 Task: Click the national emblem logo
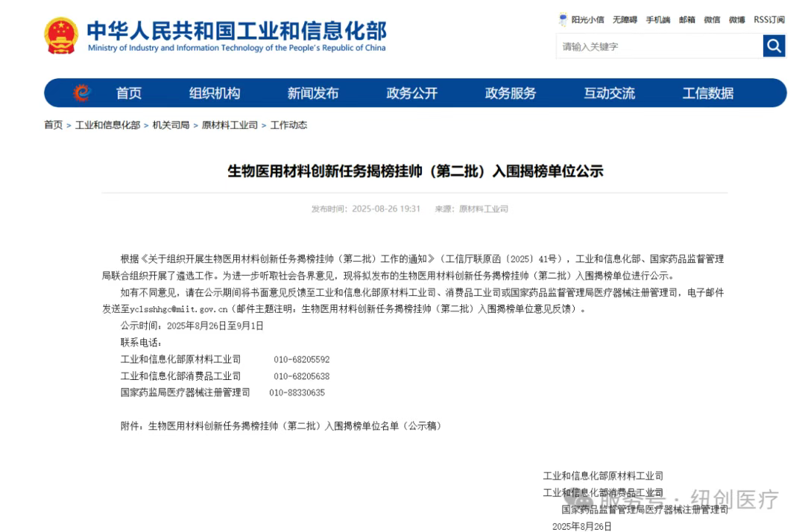pos(60,36)
